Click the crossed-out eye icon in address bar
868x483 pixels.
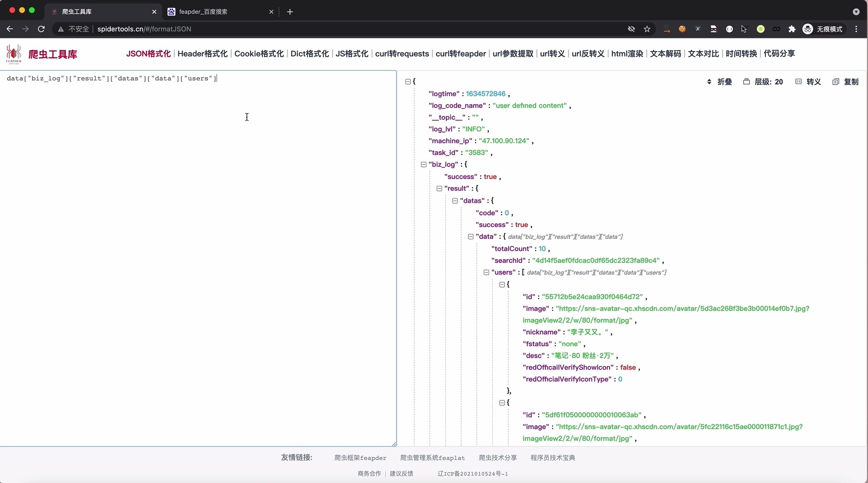pyautogui.click(x=632, y=29)
